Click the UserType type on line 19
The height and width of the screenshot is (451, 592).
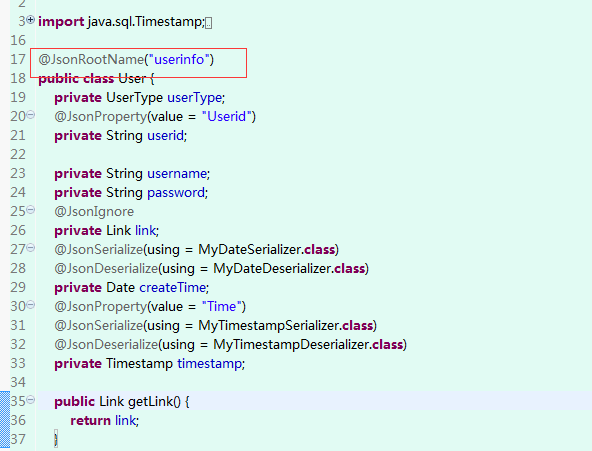point(134,98)
